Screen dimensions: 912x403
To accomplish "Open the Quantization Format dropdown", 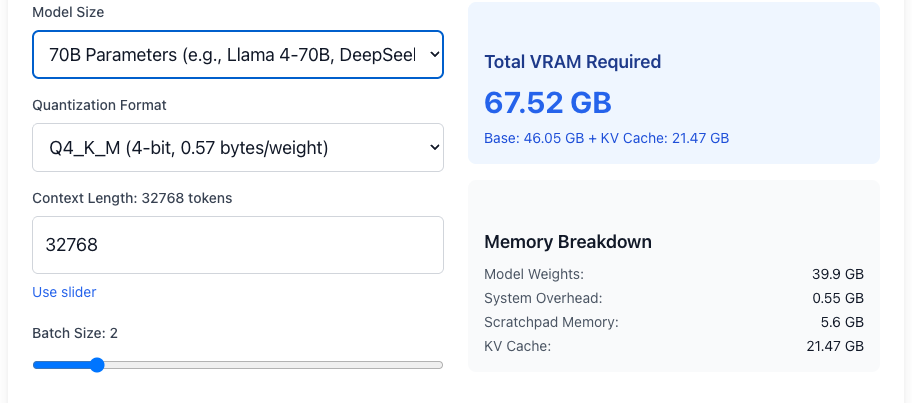I will coord(238,148).
